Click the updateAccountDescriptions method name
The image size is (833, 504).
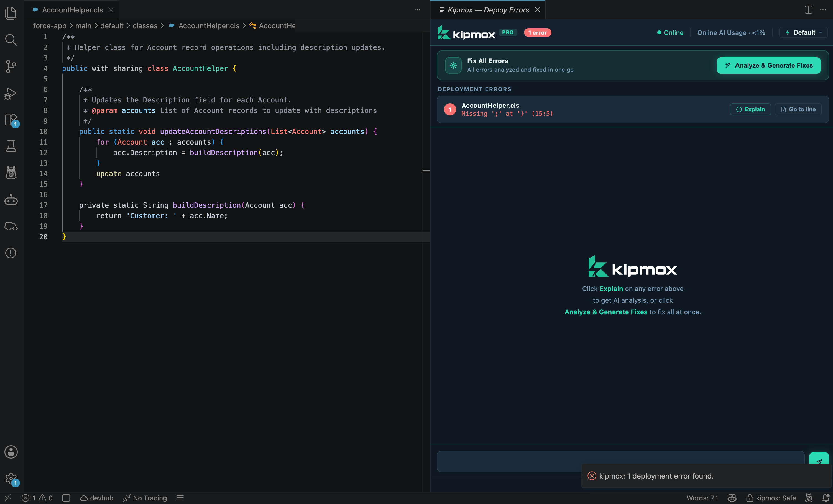[213, 132]
